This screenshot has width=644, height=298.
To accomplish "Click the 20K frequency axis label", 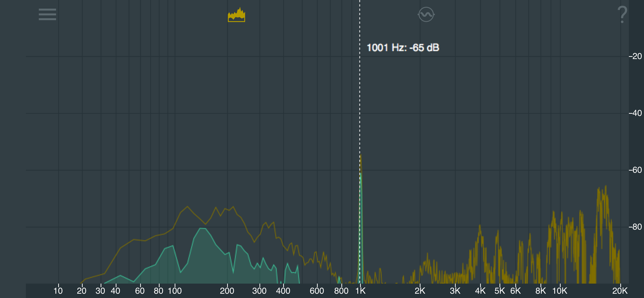I will pos(620,291).
